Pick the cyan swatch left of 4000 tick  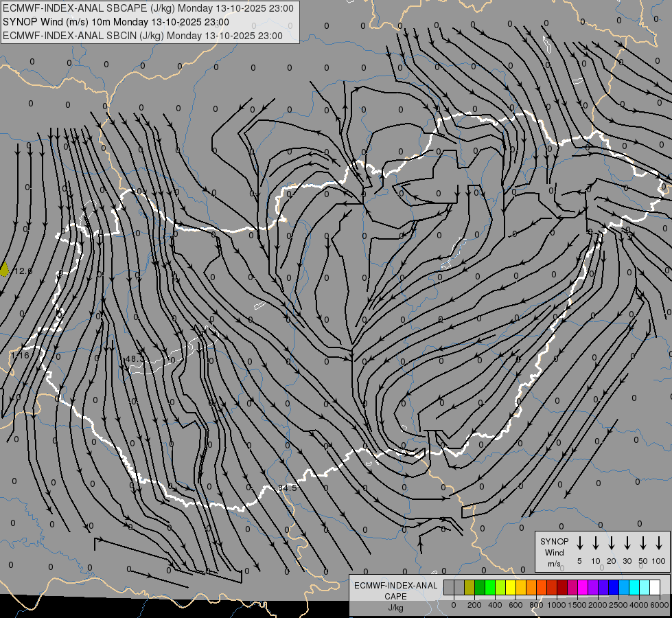(634, 587)
